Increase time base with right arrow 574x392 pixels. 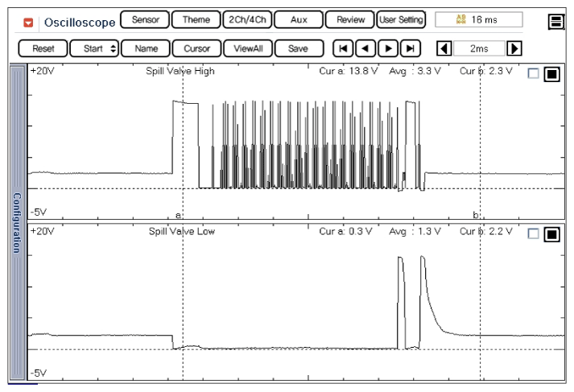coord(515,48)
